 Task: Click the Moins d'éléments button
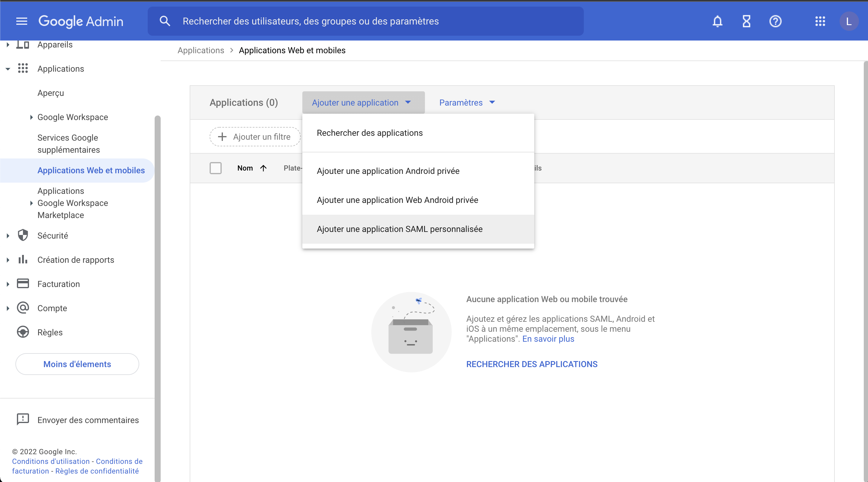pyautogui.click(x=77, y=364)
